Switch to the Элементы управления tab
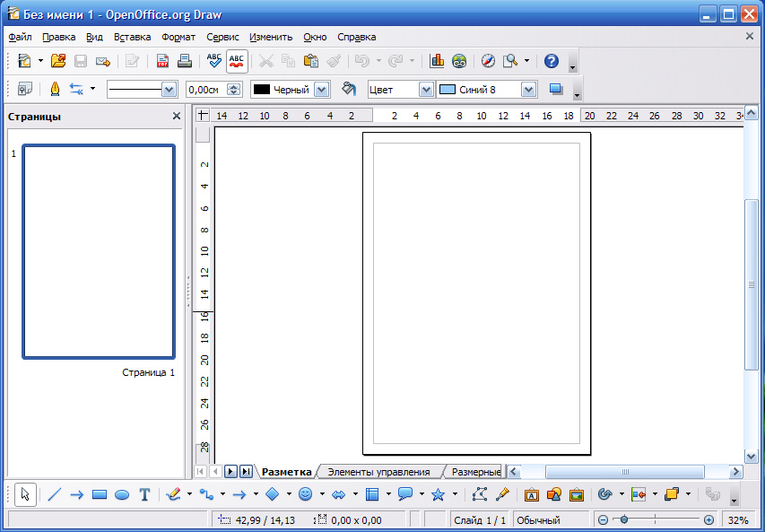 pyautogui.click(x=378, y=472)
